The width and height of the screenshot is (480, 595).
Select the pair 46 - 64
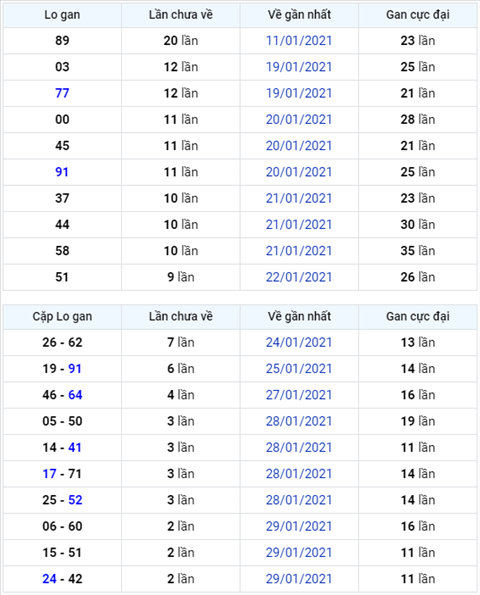pos(62,395)
